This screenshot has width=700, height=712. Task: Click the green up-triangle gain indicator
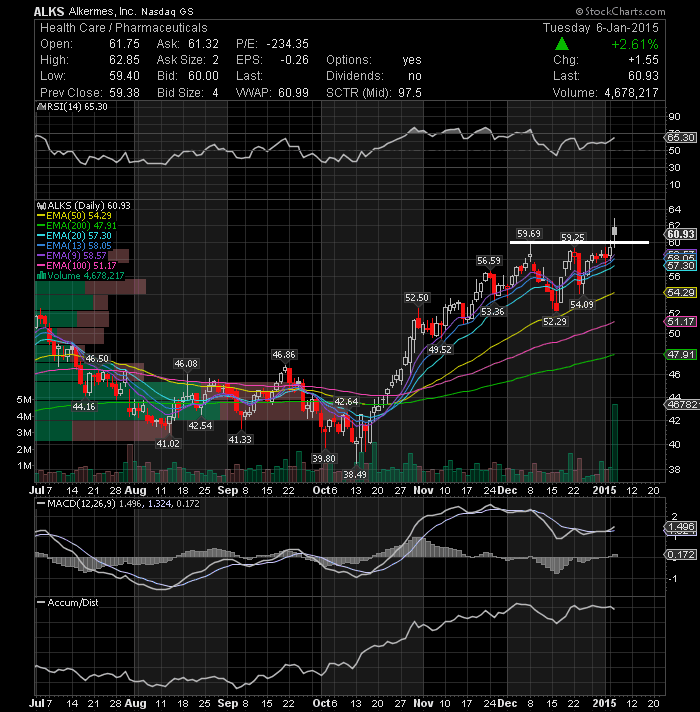562,44
